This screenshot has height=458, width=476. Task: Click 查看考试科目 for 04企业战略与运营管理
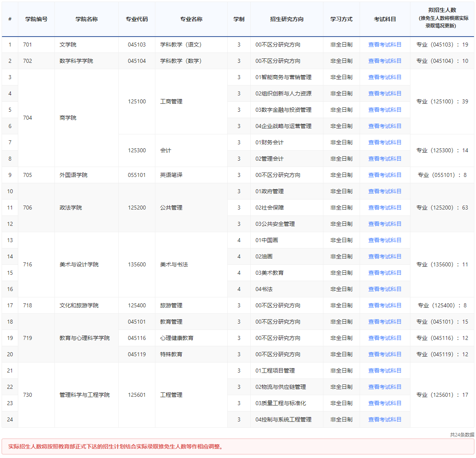coord(385,126)
